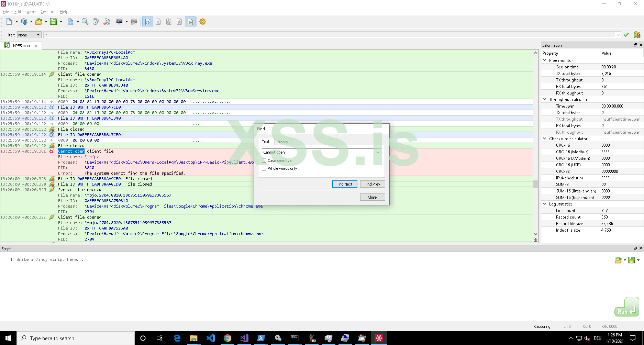Click the log vertical scrollbar thumb
The width and height of the screenshot is (644, 345).
(x=535, y=185)
